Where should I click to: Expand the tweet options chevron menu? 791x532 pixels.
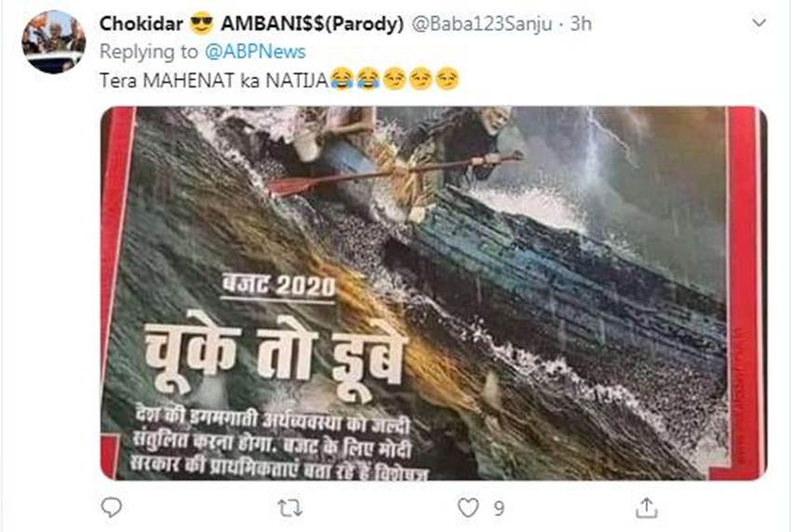(758, 22)
